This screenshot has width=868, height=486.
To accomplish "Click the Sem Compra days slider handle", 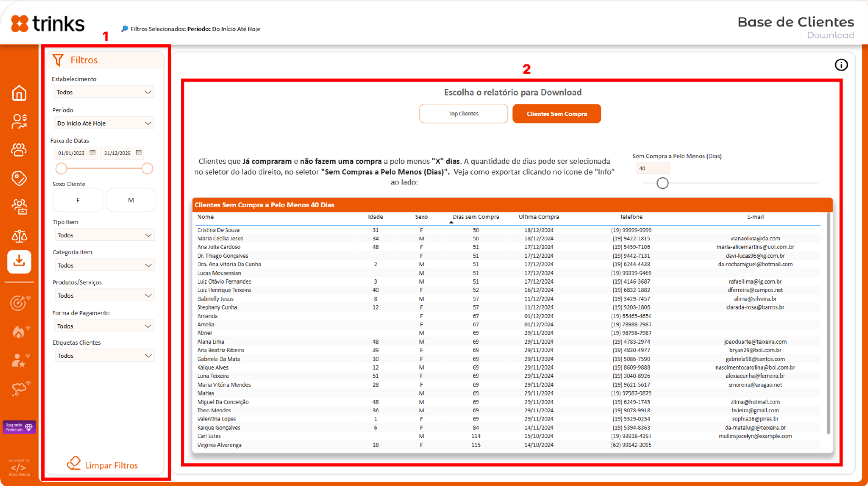I will 662,183.
